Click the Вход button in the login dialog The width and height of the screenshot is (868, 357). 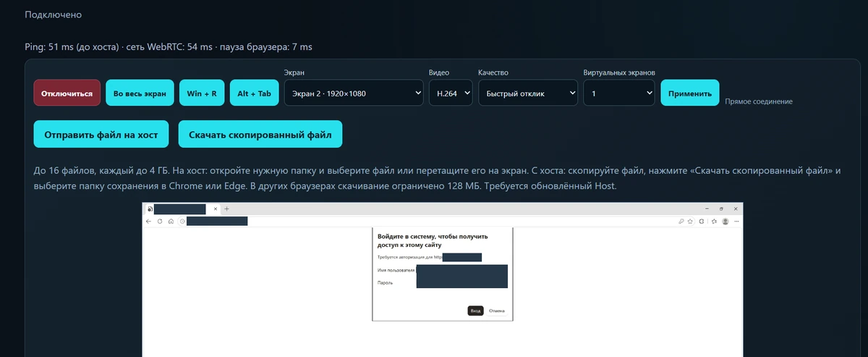click(475, 311)
